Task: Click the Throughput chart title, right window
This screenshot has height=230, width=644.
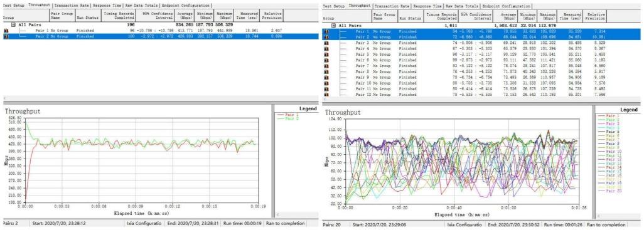Action: 343,112
